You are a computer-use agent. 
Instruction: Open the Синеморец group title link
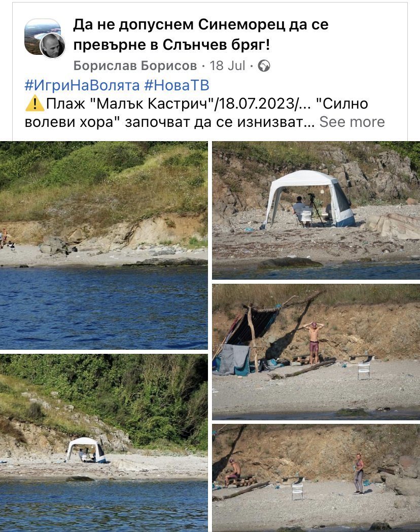pyautogui.click(x=201, y=35)
